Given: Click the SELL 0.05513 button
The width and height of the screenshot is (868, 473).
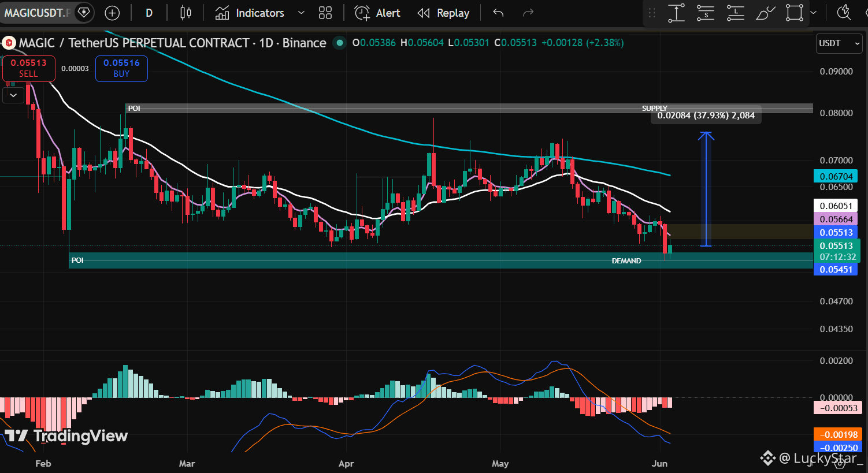Looking at the screenshot, I should tap(28, 68).
